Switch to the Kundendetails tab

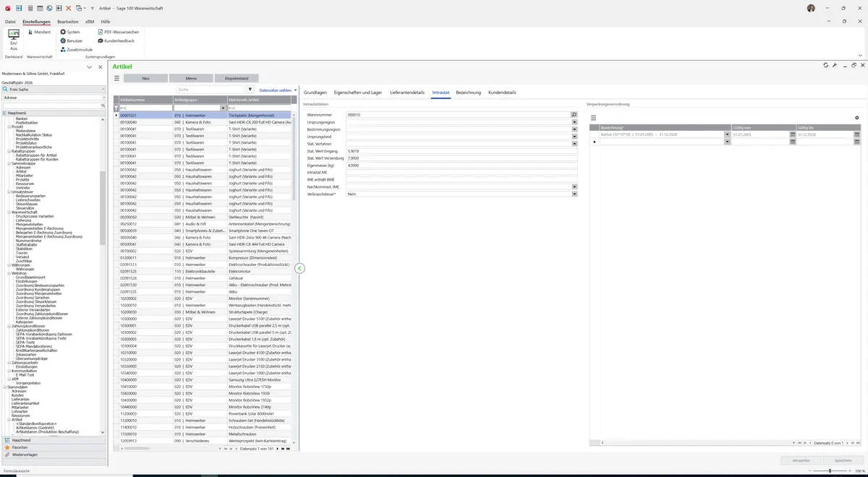point(502,93)
